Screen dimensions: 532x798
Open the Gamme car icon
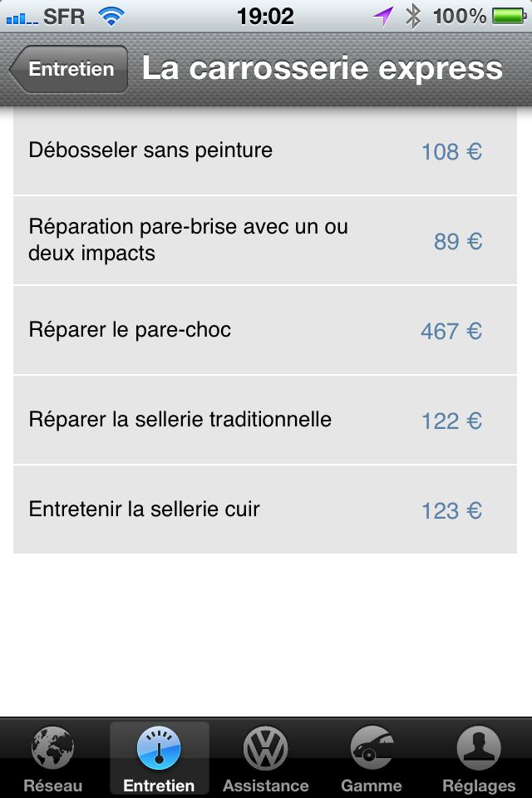[372, 748]
